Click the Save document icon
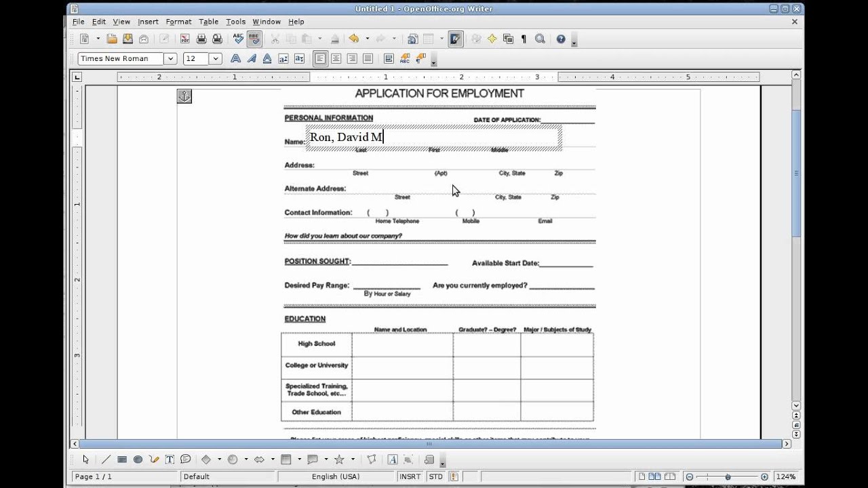The height and width of the screenshot is (488, 868). tap(127, 39)
